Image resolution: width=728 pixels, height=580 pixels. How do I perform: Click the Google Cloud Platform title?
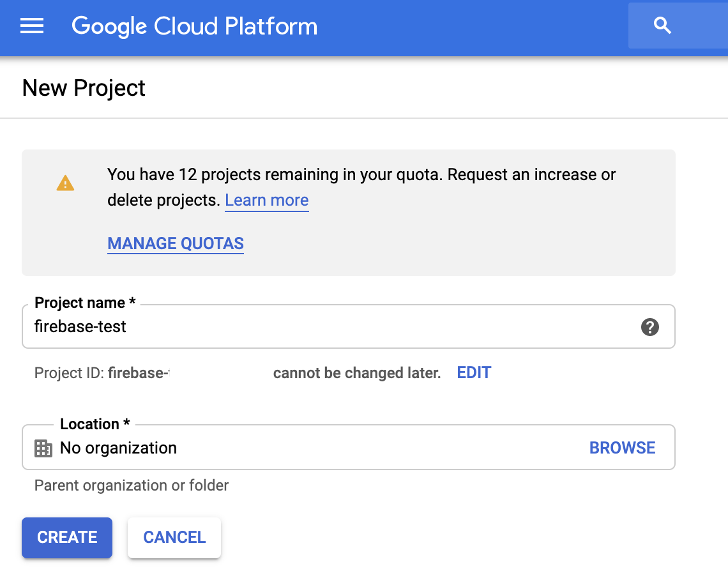[x=194, y=26]
